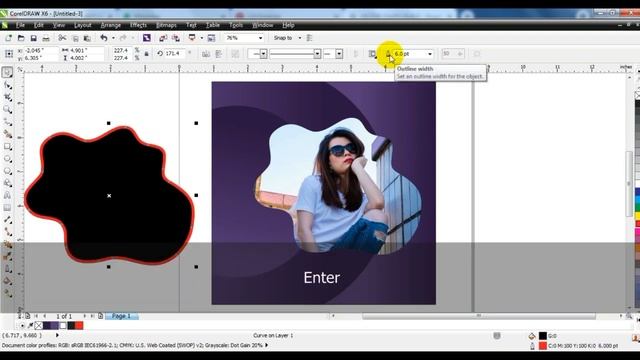Open the Welcome screen icon
Viewport: 640px width, 360px height.
(211, 38)
